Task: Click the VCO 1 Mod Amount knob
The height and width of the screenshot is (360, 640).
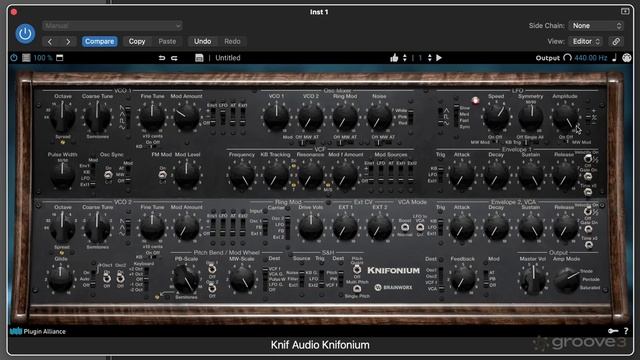Action: [187, 117]
